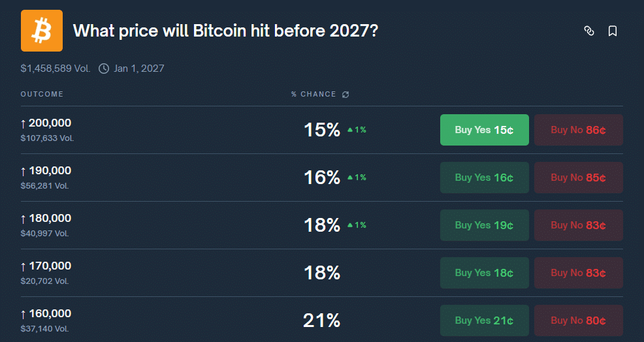The width and height of the screenshot is (644, 342).
Task: Select the ↑ 180,000 outcome
Action: tap(46, 219)
